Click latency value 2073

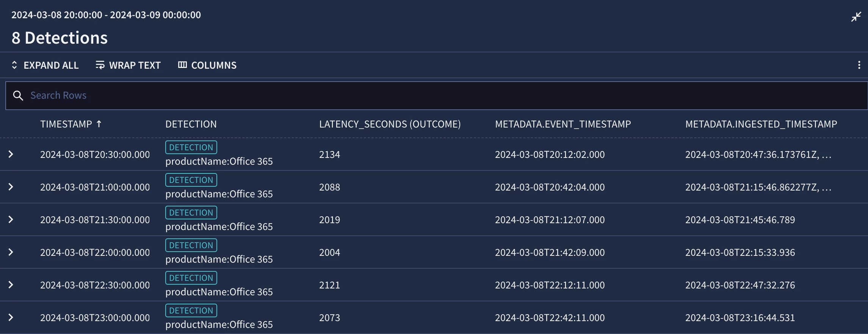click(x=329, y=318)
